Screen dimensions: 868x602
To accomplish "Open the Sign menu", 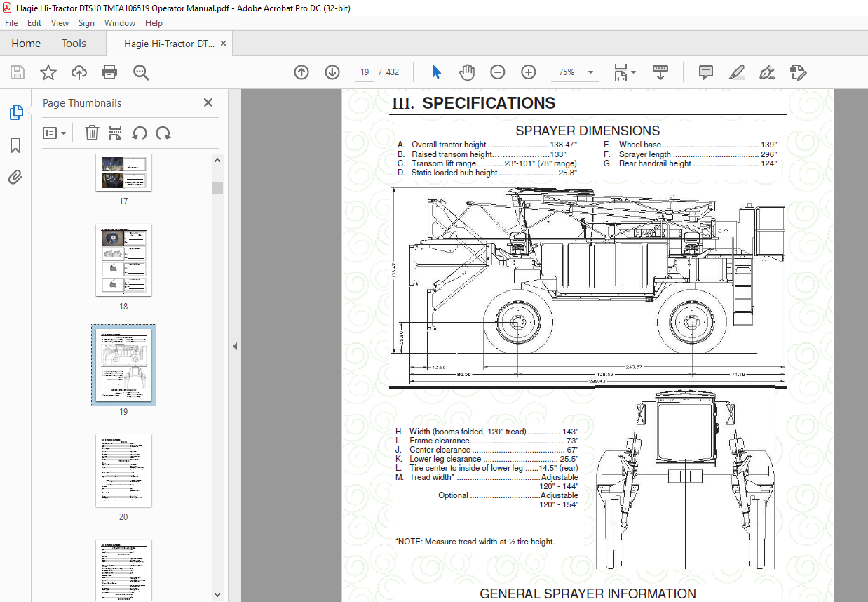I will [86, 23].
